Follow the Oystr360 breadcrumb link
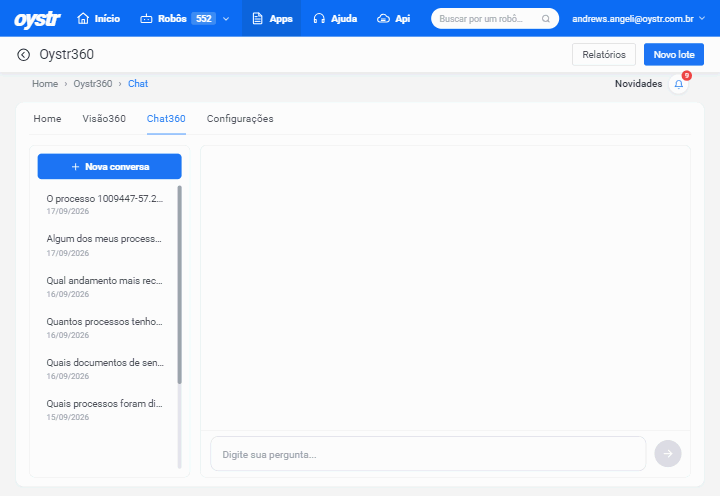 [93, 84]
